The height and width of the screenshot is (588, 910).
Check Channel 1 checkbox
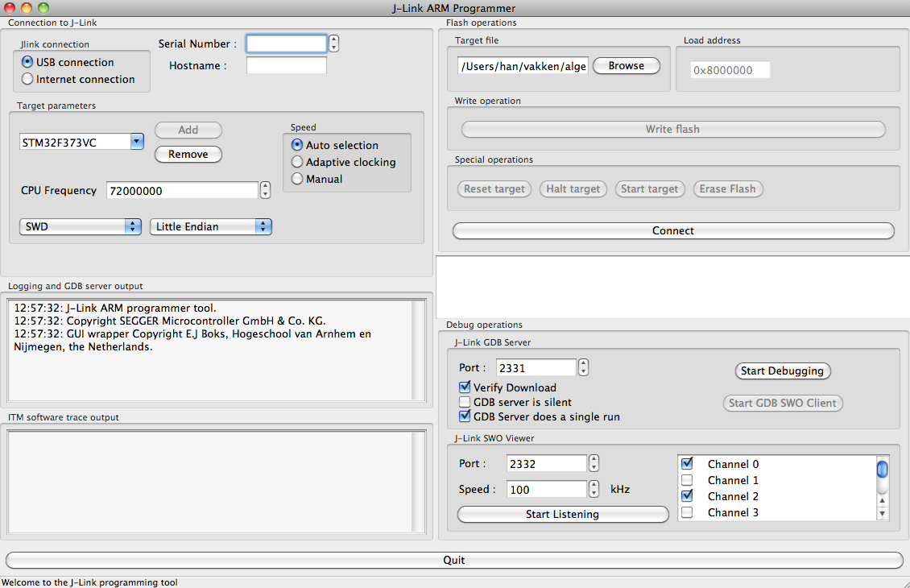coord(687,480)
